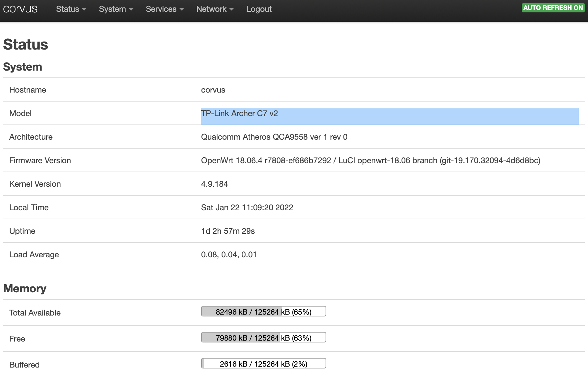The height and width of the screenshot is (392, 588).
Task: Click the Logout link
Action: coord(259,9)
